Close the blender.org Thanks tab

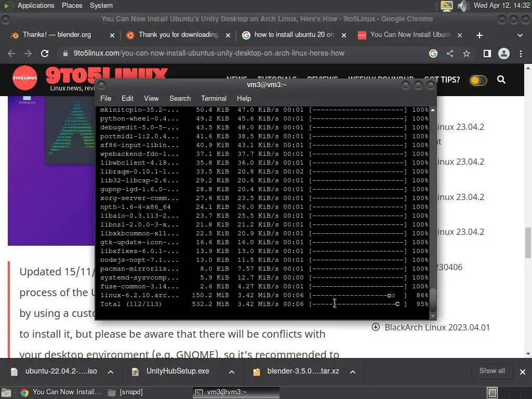point(112,35)
